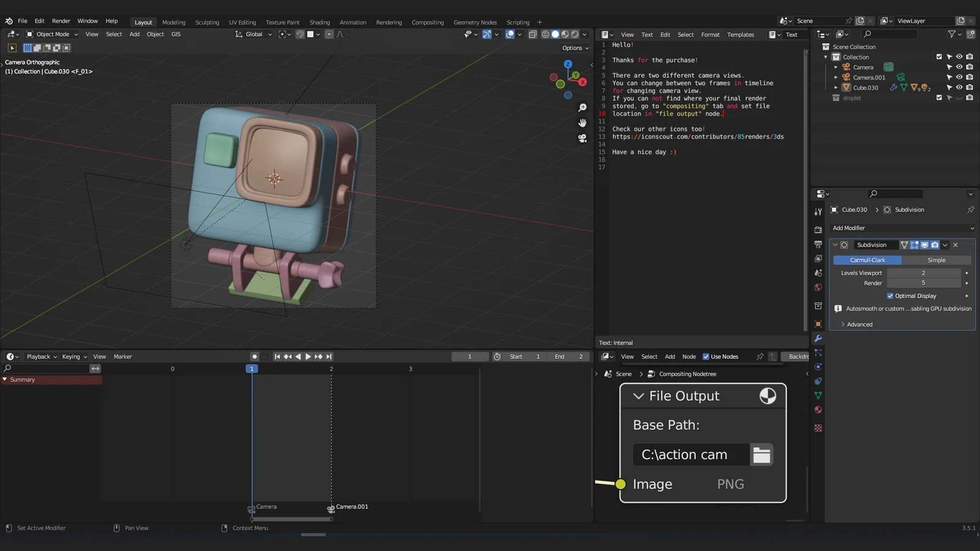Jump to timeline end frame button
Viewport: 980px width, 551px height.
click(329, 356)
